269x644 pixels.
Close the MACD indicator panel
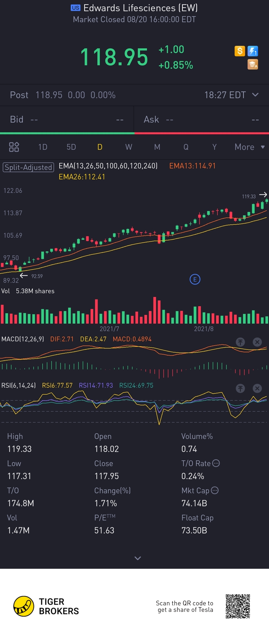click(257, 342)
